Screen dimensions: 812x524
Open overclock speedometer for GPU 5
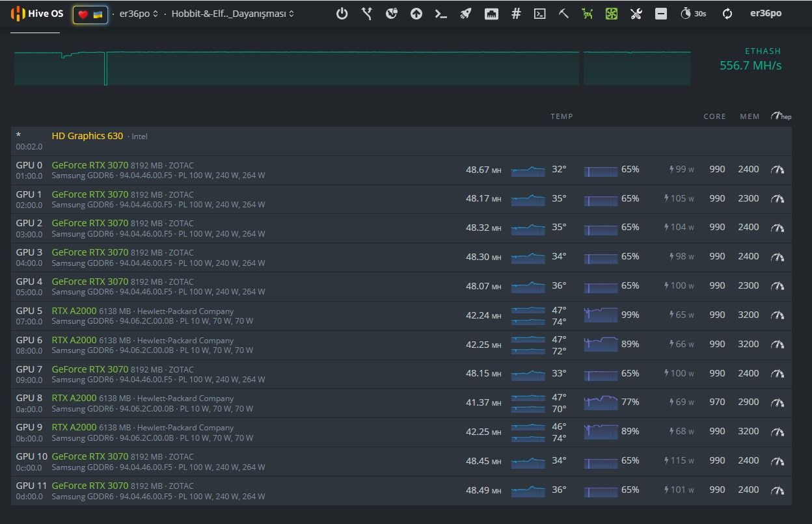tap(778, 315)
